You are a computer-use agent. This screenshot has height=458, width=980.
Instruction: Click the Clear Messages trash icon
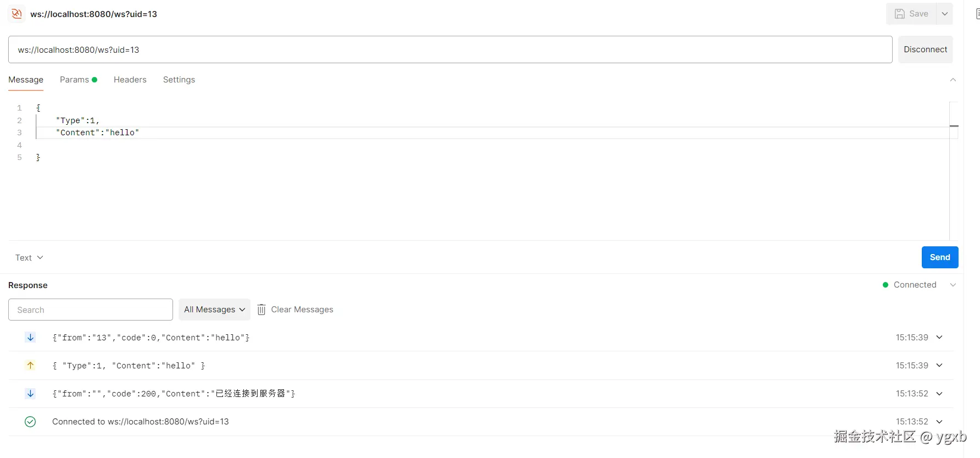pyautogui.click(x=261, y=310)
